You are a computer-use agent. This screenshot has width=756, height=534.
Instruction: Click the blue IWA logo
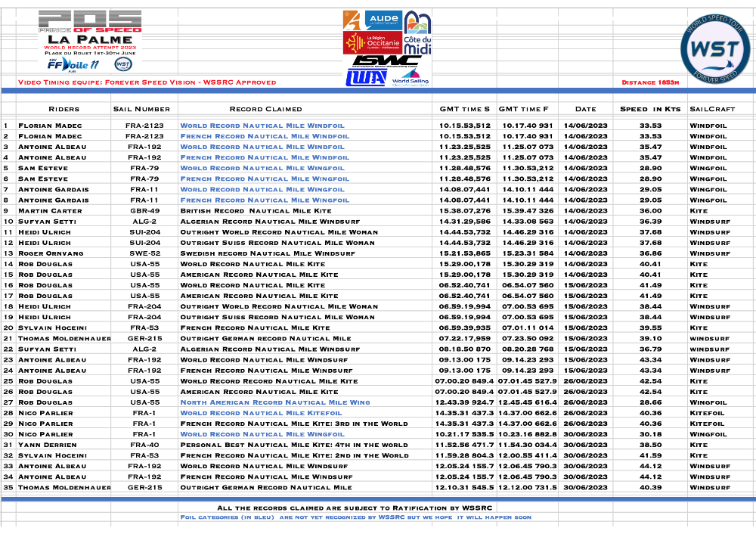point(366,77)
